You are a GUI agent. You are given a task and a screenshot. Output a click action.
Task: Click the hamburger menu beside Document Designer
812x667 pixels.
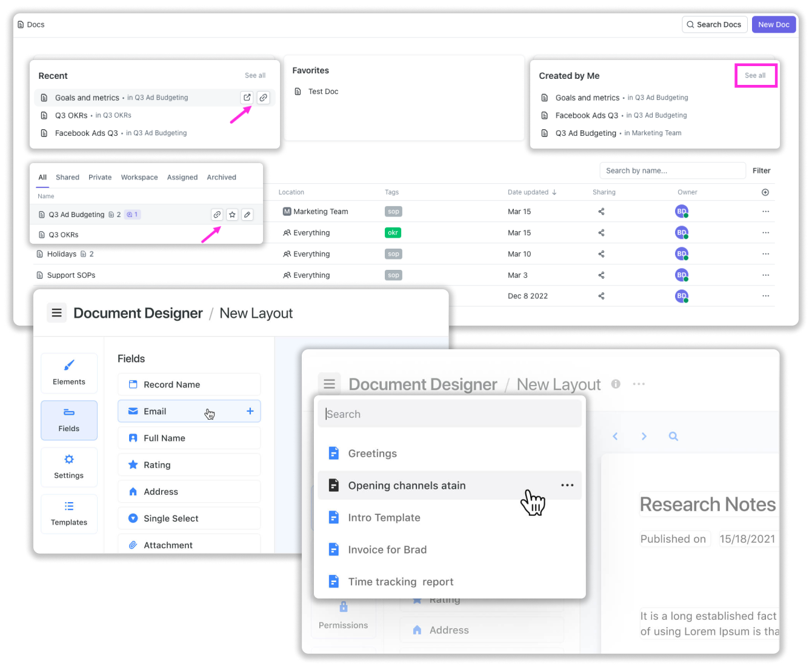tap(329, 383)
